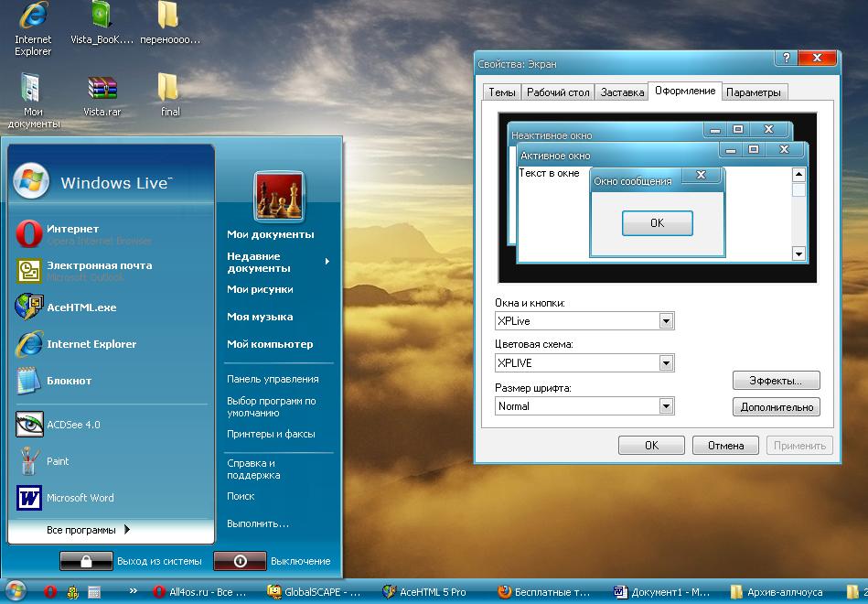Click the Применить button
This screenshot has height=604, width=868.
[x=799, y=446]
